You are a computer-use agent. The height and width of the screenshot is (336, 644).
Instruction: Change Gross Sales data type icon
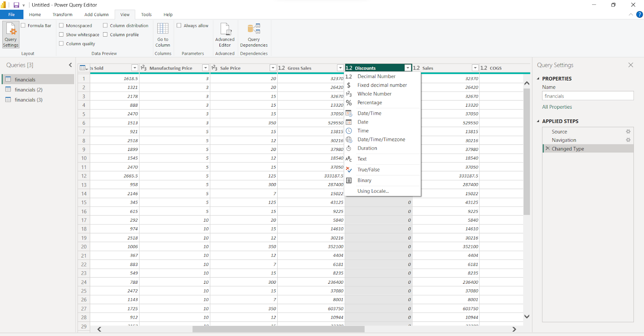(281, 68)
